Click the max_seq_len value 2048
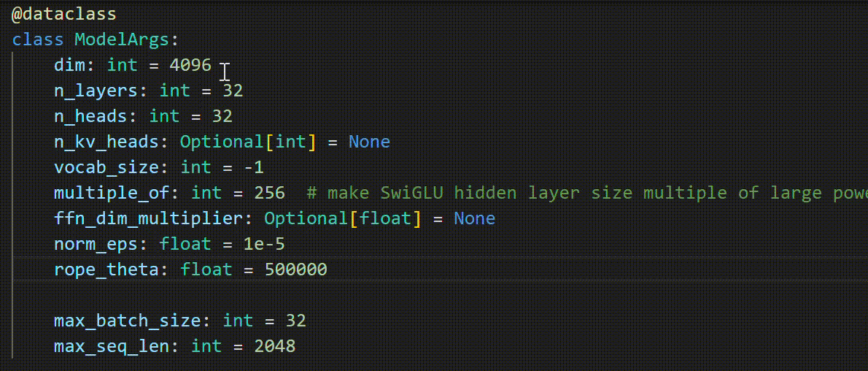Screen dimensions: 868x371 274,346
